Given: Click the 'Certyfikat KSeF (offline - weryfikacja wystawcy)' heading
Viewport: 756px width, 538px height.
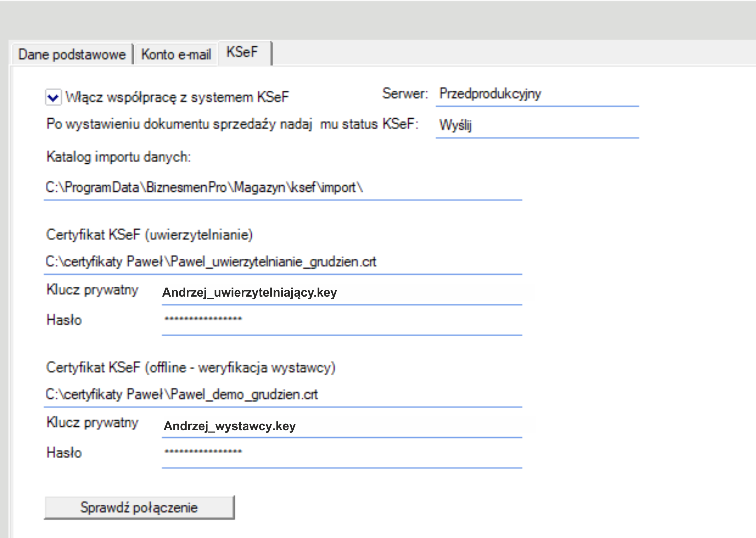Looking at the screenshot, I should point(191,368).
